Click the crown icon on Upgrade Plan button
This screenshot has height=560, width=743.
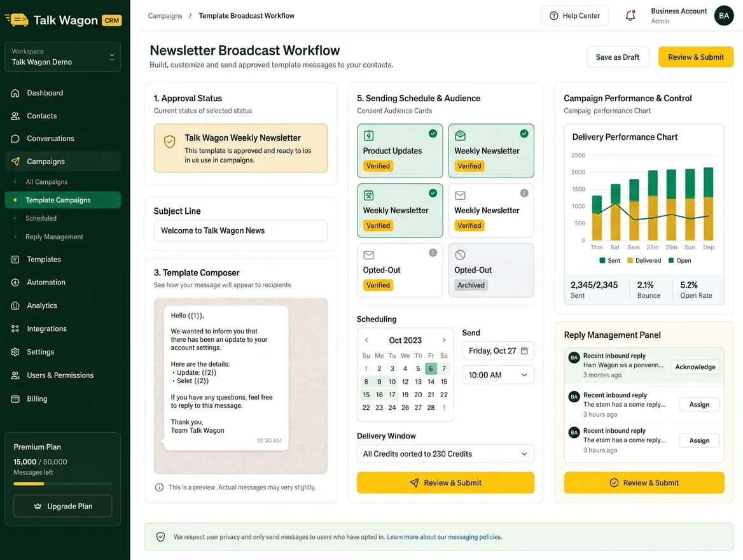[x=38, y=506]
